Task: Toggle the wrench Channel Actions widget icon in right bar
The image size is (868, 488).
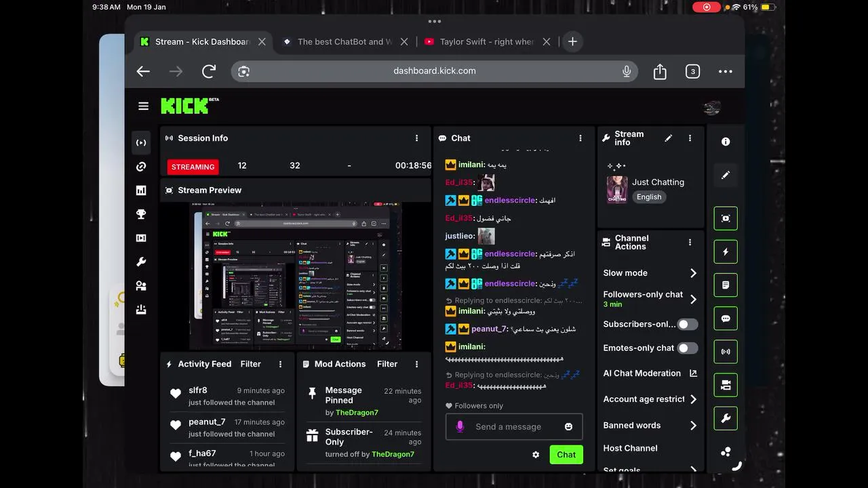Action: (x=726, y=419)
